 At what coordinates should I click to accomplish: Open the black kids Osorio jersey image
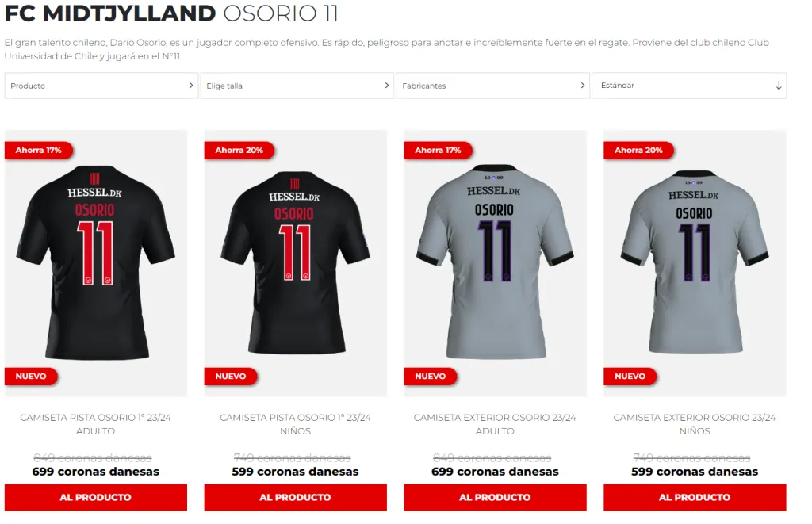coord(295,262)
